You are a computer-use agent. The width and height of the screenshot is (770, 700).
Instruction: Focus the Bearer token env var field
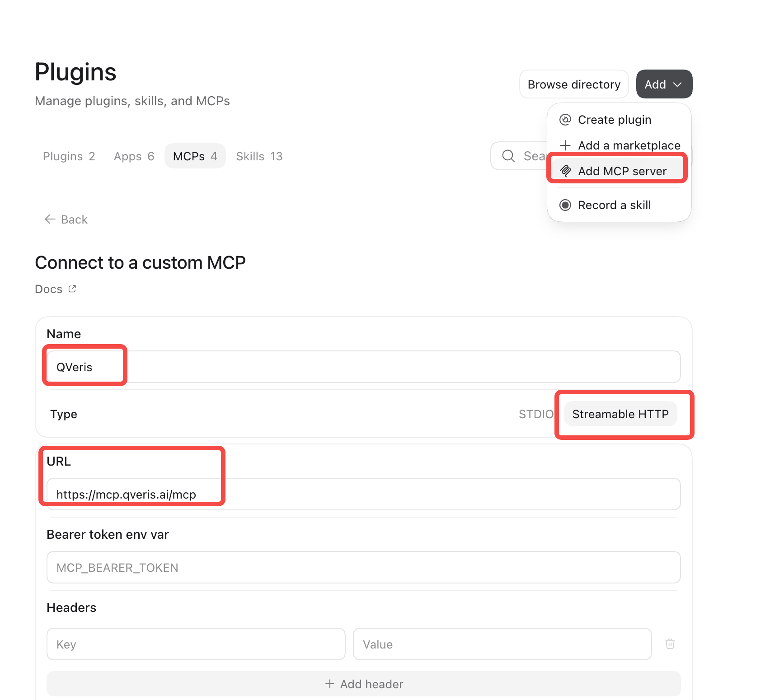coord(364,567)
